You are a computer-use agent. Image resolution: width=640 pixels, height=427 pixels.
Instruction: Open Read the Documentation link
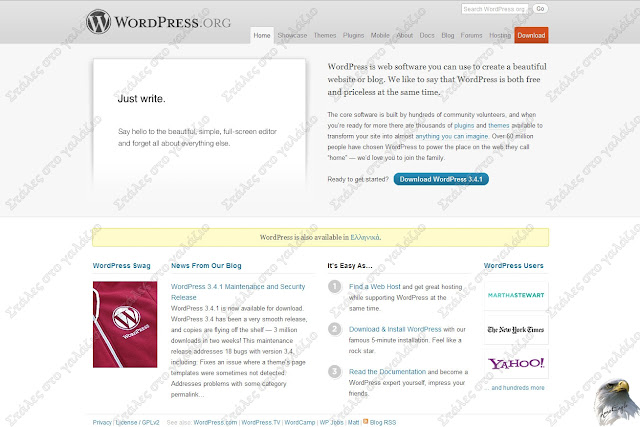(387, 372)
